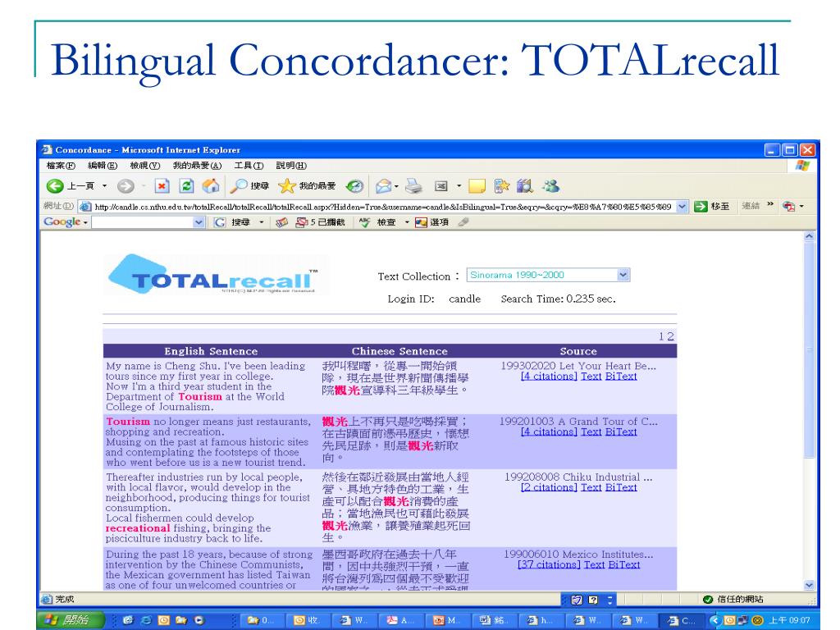840x630 pixels.
Task: Open [4 citations] for Let Your Heart row
Action: [549, 376]
